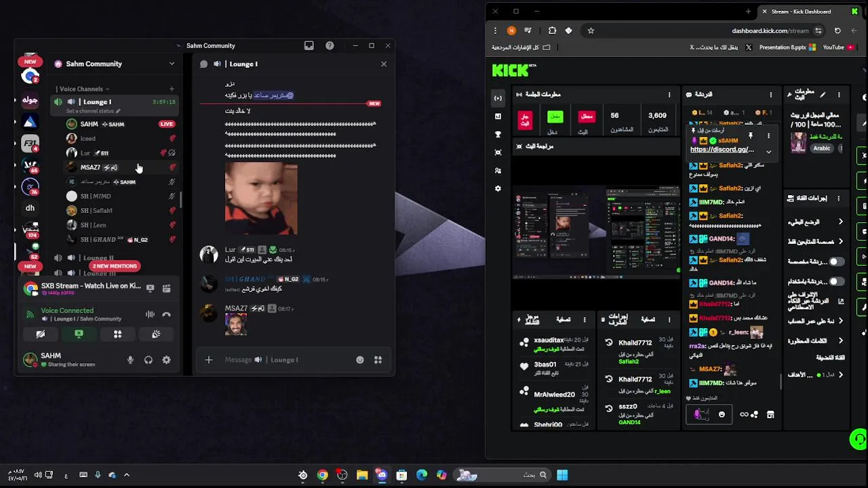Open apps launcher in message box
This screenshot has width=868, height=488.
378,360
